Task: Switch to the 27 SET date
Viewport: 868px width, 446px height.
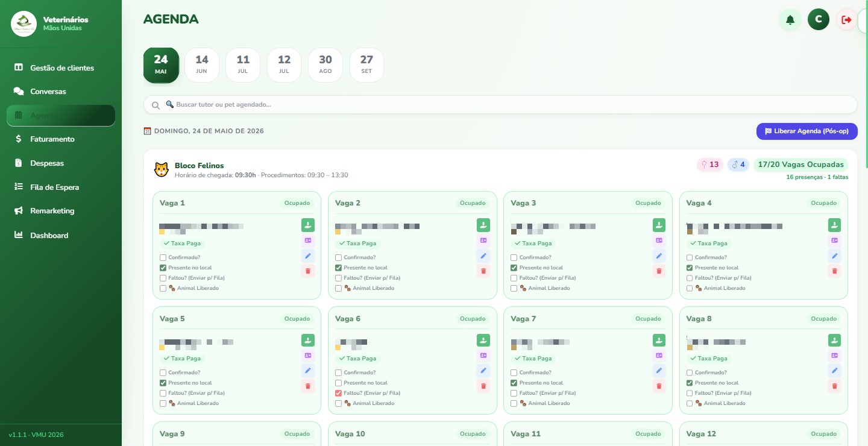Action: (366, 65)
